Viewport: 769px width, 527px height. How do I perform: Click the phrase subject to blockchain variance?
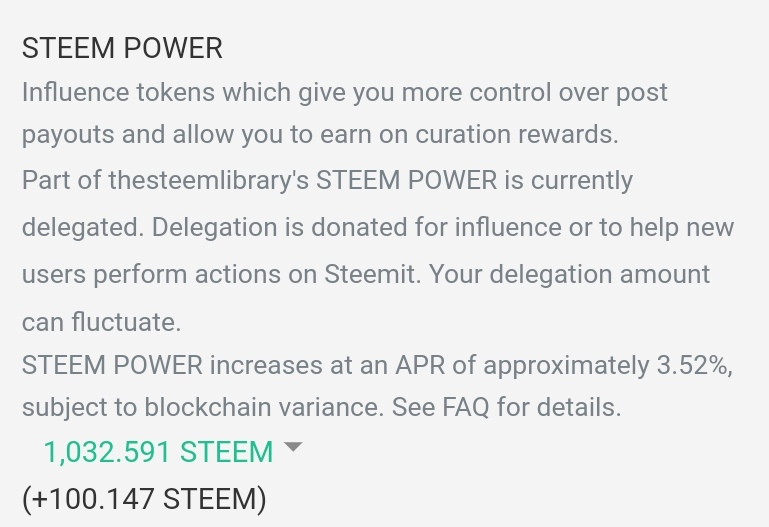(203, 407)
